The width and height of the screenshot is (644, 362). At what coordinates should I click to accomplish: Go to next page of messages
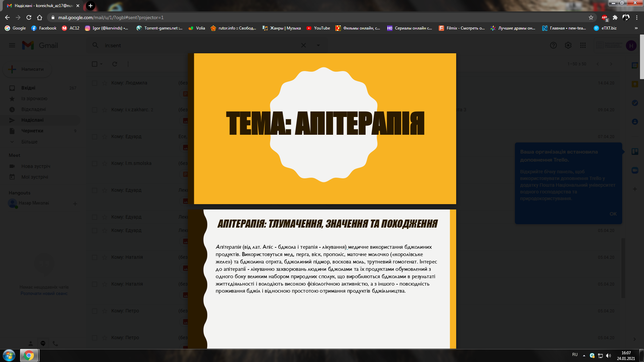click(x=611, y=64)
